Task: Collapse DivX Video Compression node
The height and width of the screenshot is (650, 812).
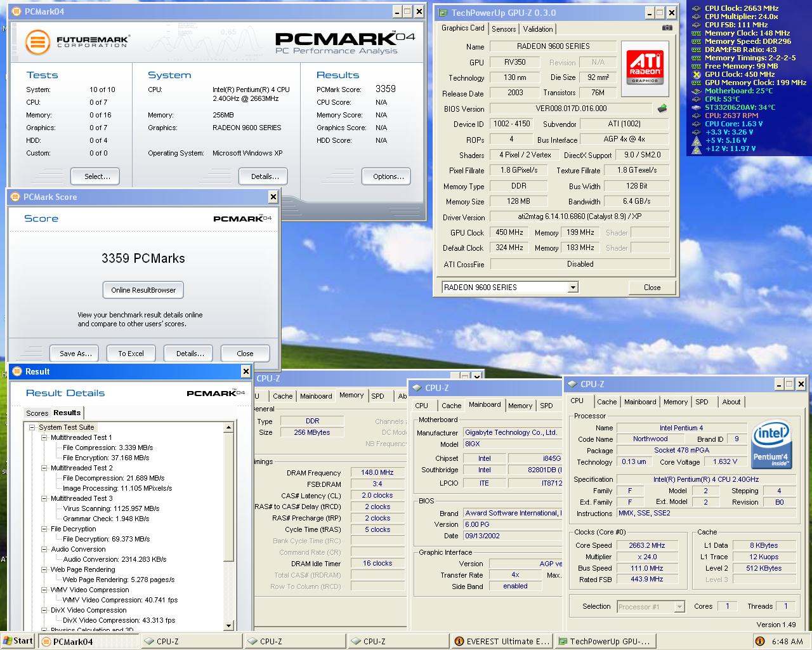Action: 44,610
